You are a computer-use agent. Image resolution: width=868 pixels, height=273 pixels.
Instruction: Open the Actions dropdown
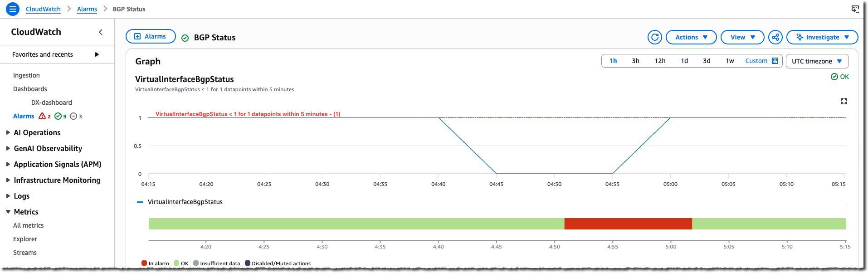691,37
